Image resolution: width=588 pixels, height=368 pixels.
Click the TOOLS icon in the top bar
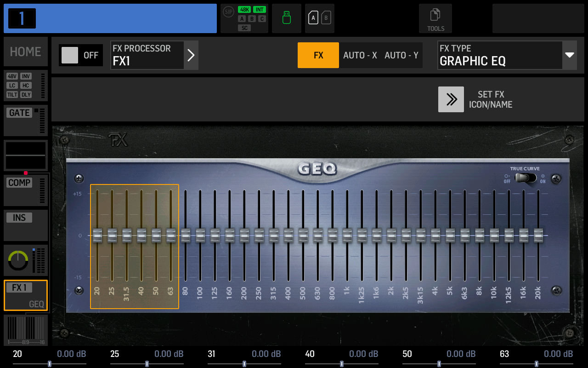(435, 18)
